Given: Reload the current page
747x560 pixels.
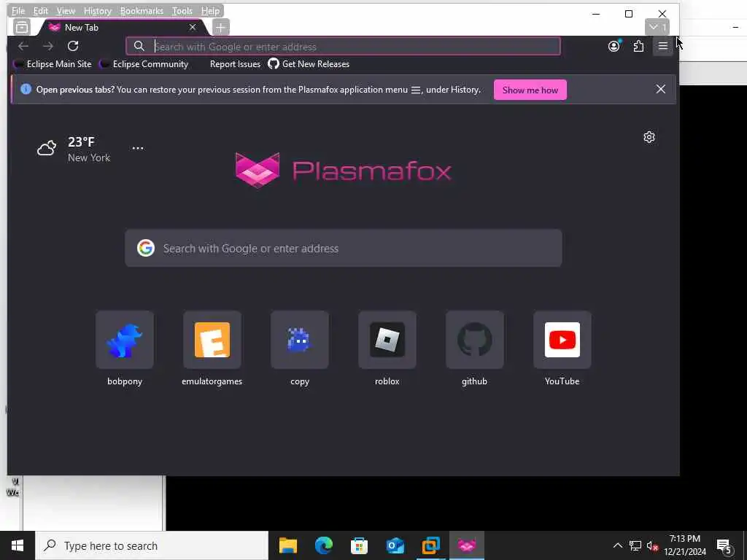Looking at the screenshot, I should point(73,46).
